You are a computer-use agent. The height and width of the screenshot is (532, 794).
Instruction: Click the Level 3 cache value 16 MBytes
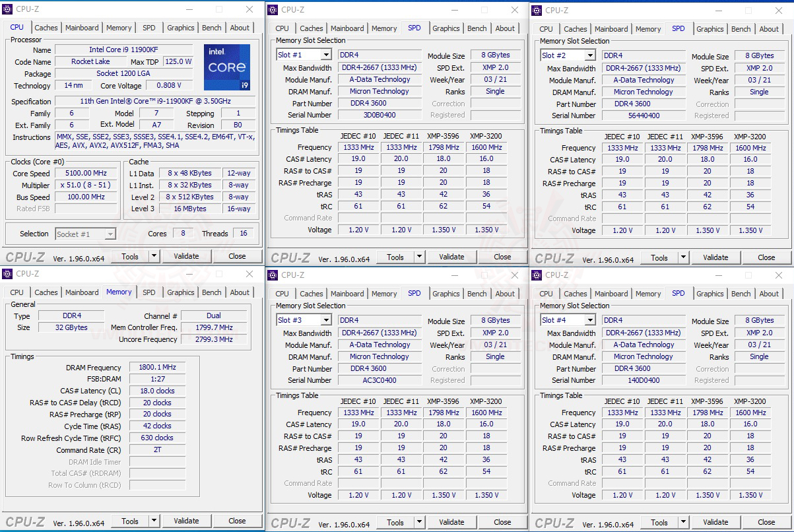tap(191, 209)
